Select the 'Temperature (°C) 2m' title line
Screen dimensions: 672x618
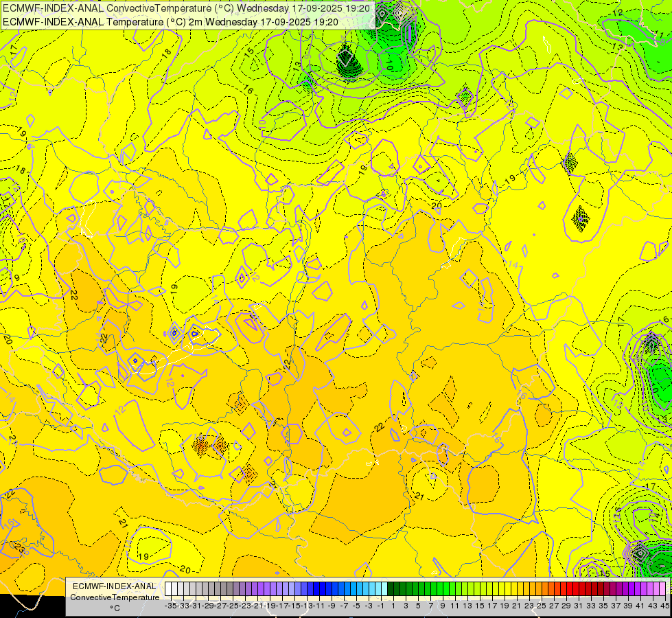[170, 22]
